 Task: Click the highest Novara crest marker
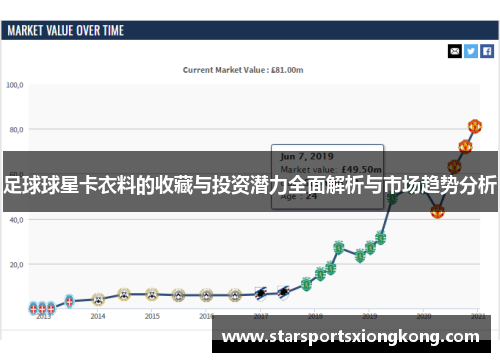click(x=69, y=301)
